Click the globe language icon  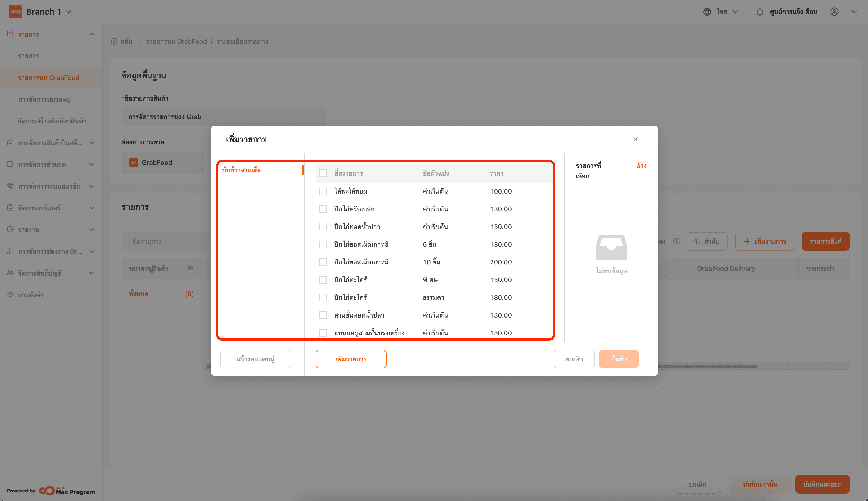coord(707,12)
